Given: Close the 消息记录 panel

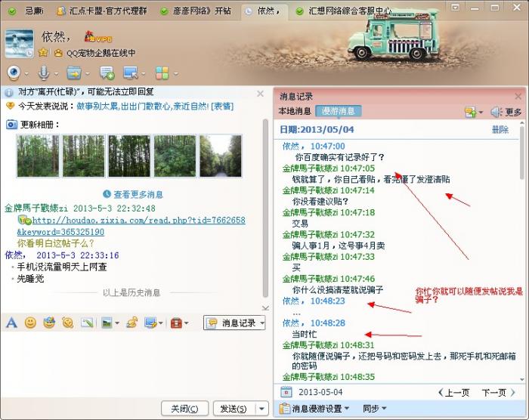Looking at the screenshot, I should pyautogui.click(x=518, y=97).
